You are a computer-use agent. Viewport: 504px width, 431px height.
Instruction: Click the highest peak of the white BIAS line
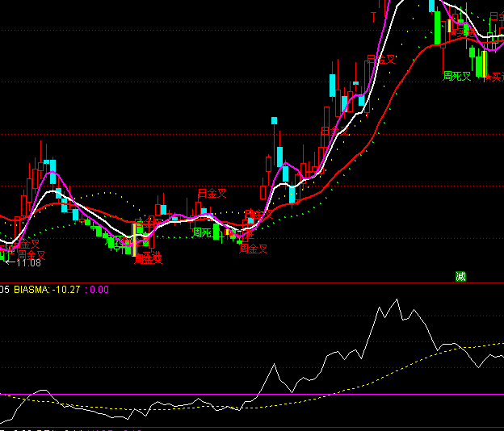pyautogui.click(x=396, y=300)
